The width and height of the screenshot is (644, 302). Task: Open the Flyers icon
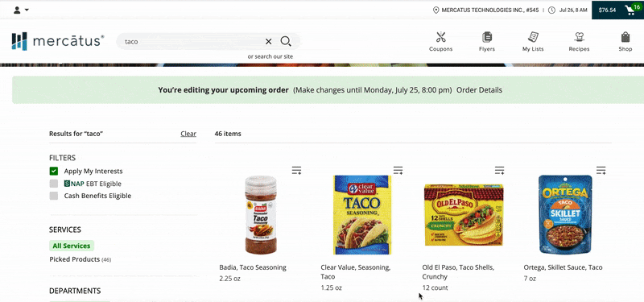click(487, 37)
